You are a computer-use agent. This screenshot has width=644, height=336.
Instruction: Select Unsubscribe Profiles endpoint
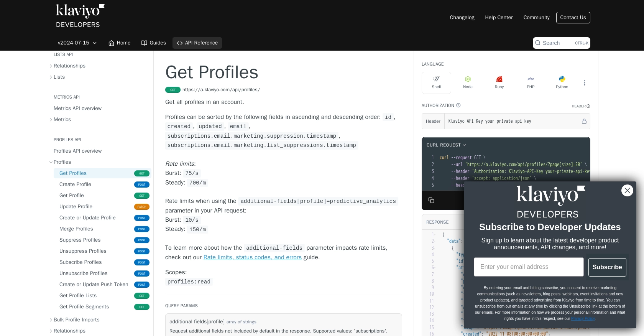coord(102,273)
